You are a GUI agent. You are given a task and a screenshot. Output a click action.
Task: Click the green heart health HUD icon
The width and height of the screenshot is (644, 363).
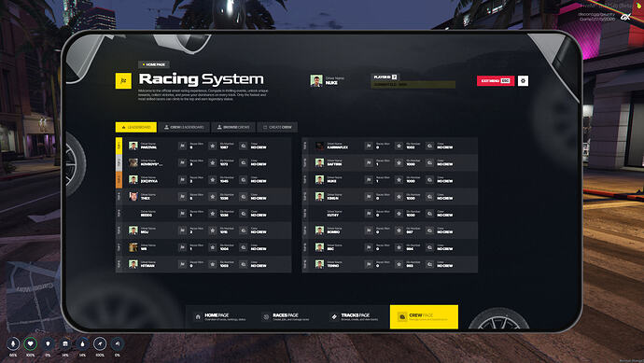31,343
